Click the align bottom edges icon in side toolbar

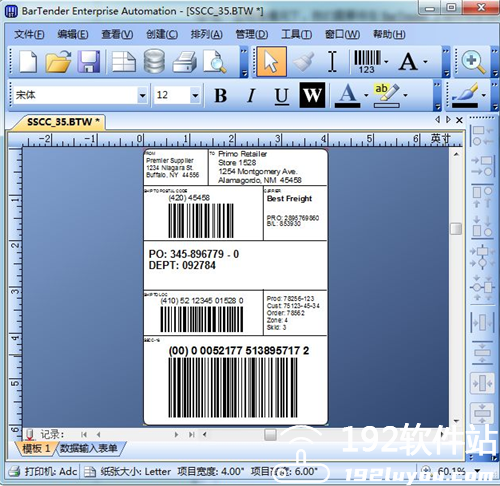(482, 226)
